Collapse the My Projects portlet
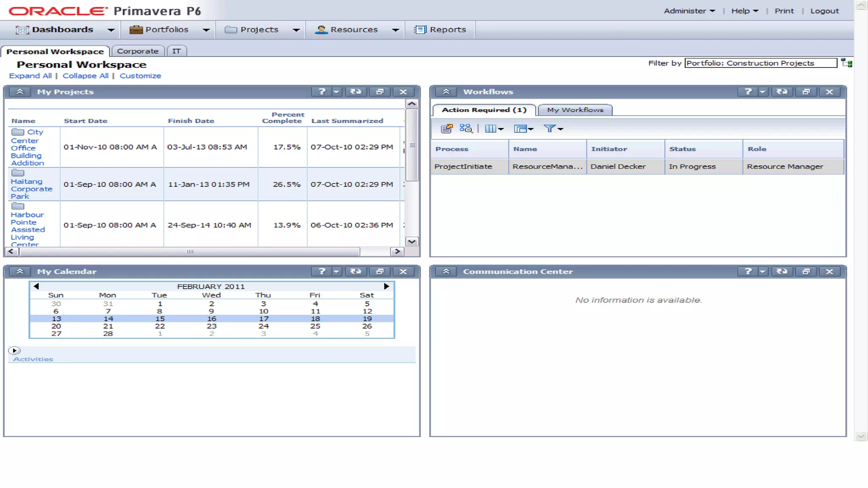Image resolution: width=868 pixels, height=488 pixels. pos(20,91)
